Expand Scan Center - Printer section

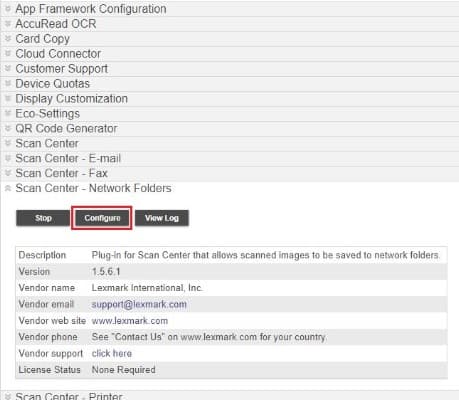(x=230, y=396)
